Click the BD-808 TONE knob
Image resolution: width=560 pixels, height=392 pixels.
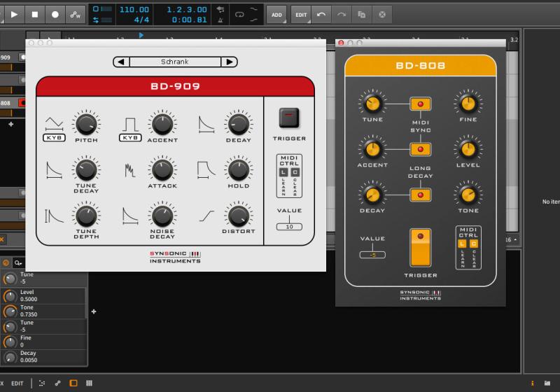click(x=468, y=195)
